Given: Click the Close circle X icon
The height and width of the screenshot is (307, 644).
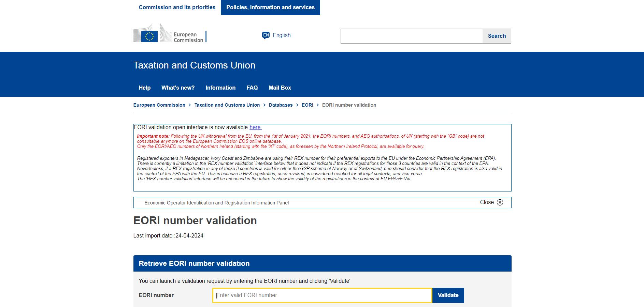Looking at the screenshot, I should [x=500, y=202].
